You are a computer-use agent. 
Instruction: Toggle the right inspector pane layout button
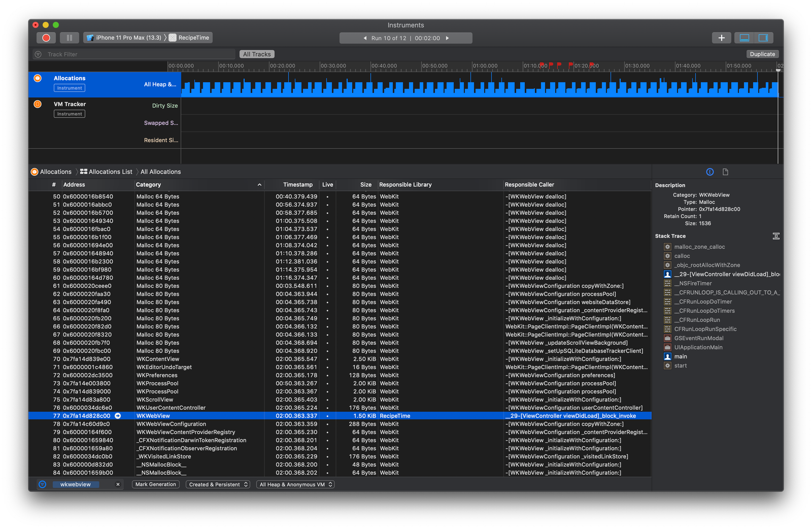(763, 38)
